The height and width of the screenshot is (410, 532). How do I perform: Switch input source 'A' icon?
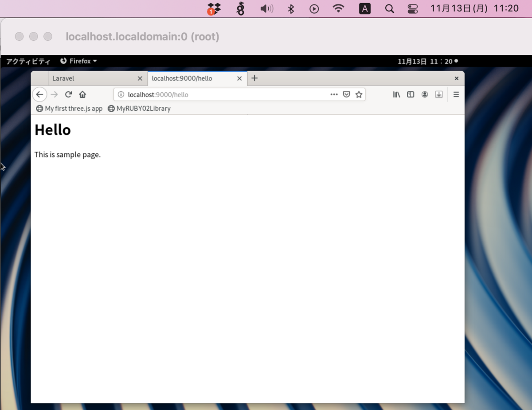[365, 8]
